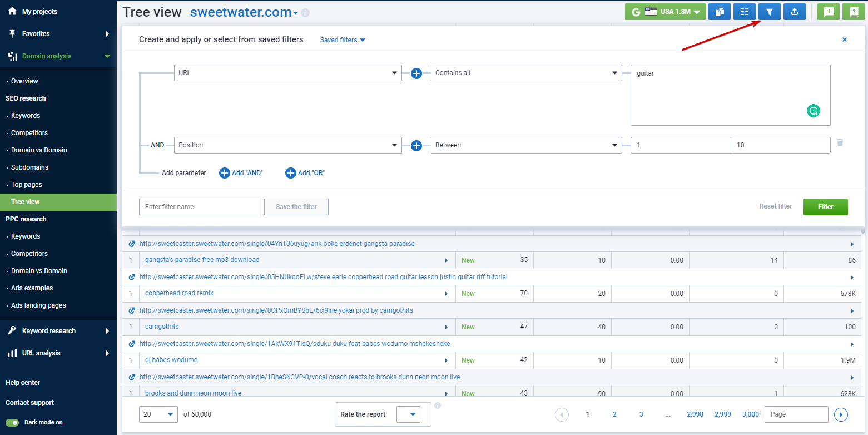
Task: Click the green Filter button
Action: pyautogui.click(x=826, y=207)
